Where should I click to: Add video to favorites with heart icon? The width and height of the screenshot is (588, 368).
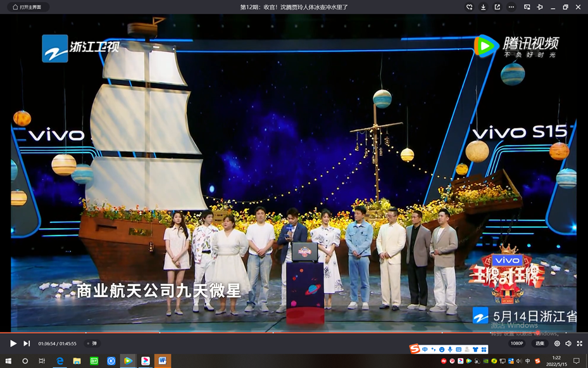pos(469,7)
